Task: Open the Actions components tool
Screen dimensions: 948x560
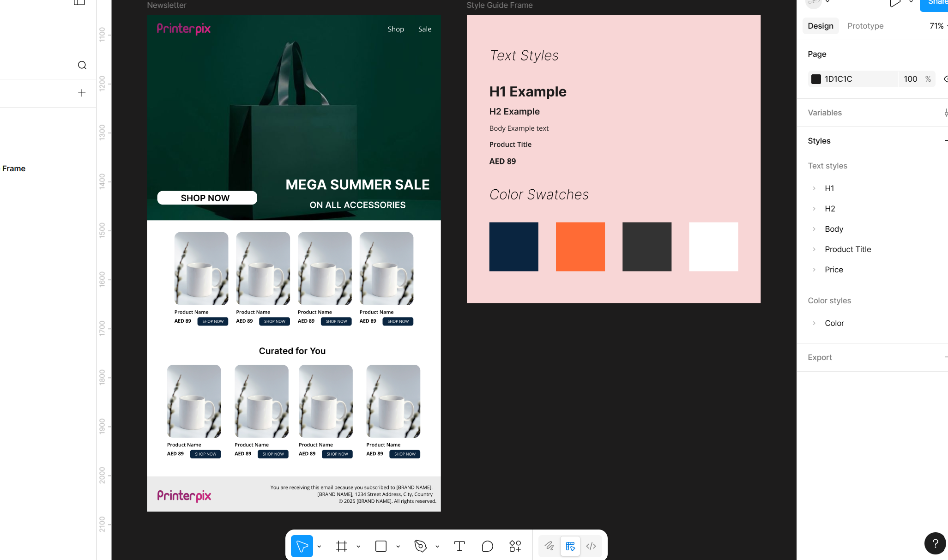Action: 515,546
